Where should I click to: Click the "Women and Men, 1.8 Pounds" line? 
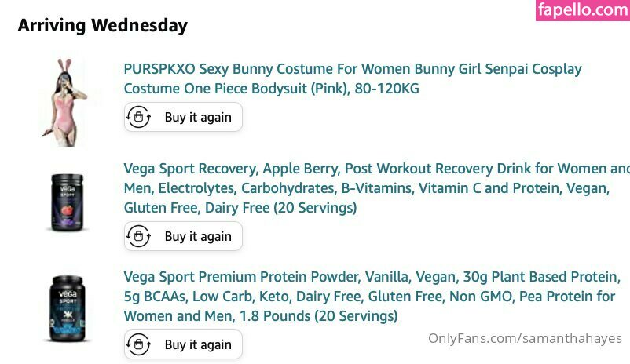(x=260, y=316)
